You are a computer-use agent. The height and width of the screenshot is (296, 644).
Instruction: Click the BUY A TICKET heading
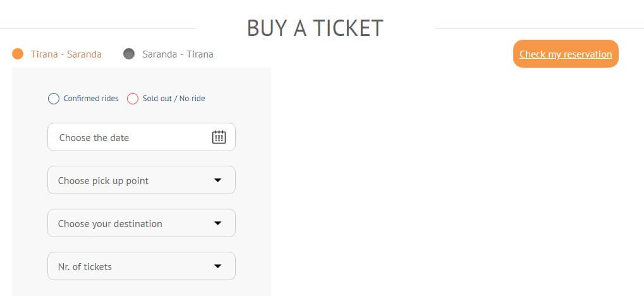(315, 28)
